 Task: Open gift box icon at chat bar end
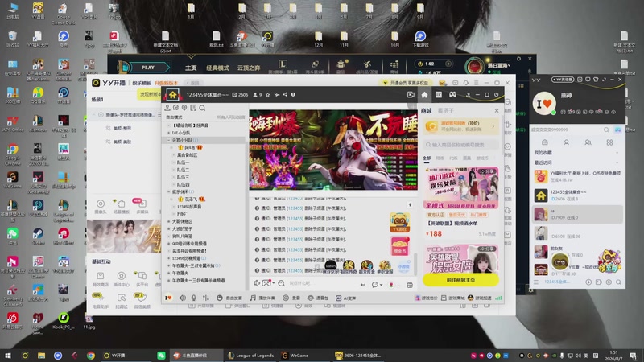click(410, 285)
